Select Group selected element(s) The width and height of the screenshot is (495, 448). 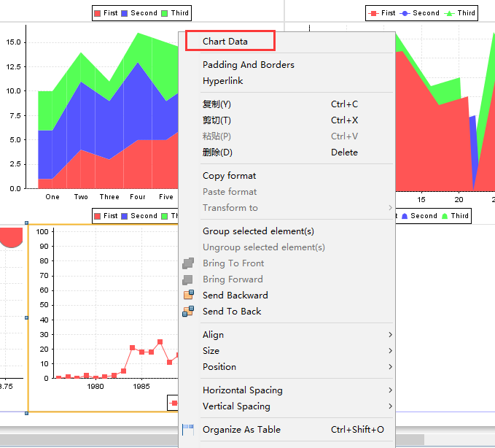pos(258,231)
